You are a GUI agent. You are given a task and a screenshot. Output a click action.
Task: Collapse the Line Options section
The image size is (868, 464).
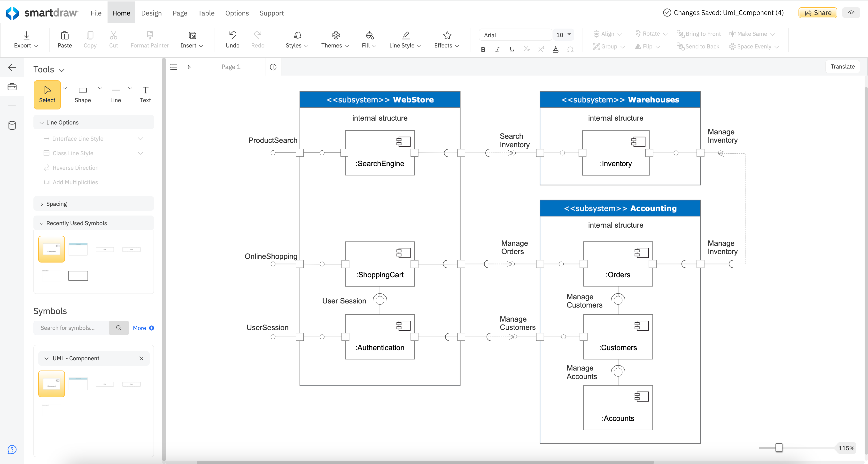[x=62, y=122]
